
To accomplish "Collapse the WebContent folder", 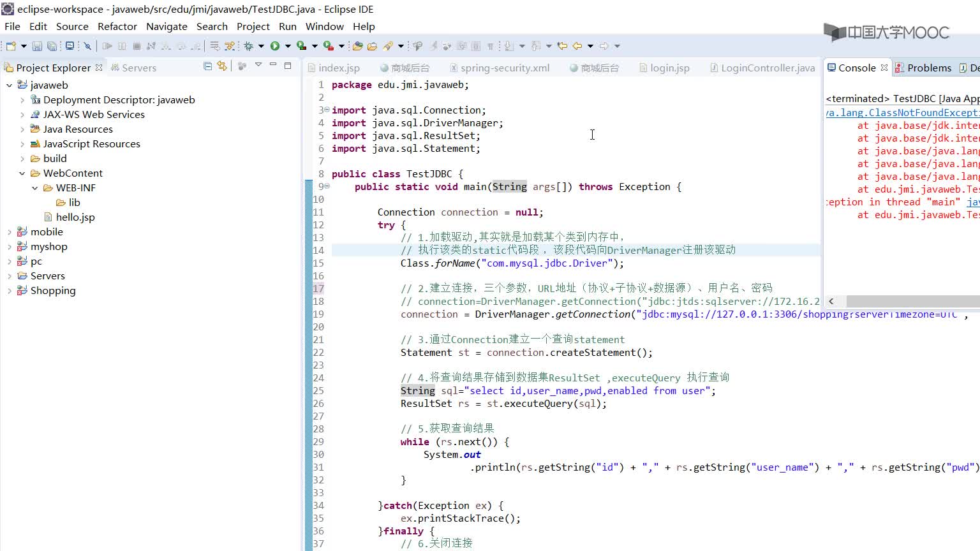I will coord(22,173).
